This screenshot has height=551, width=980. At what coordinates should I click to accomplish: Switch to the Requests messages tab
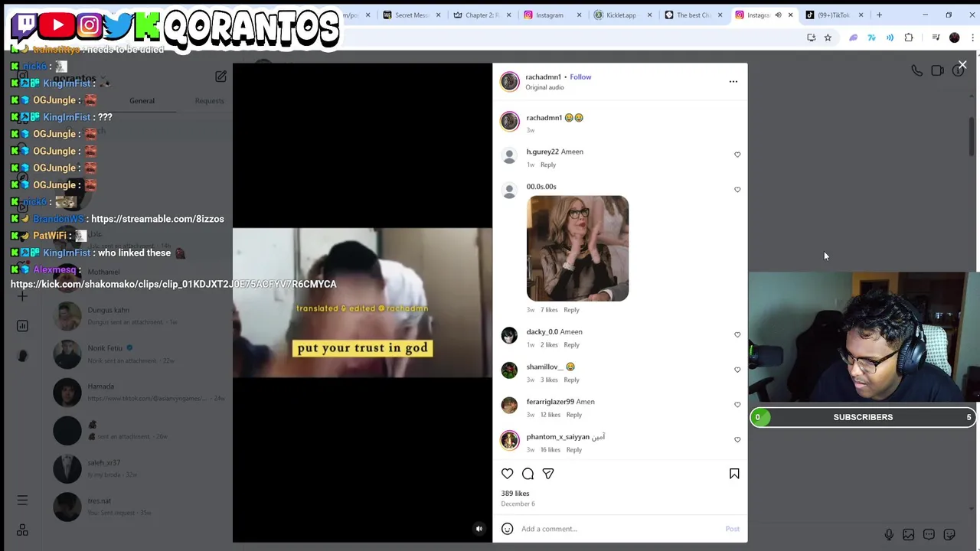click(x=209, y=101)
